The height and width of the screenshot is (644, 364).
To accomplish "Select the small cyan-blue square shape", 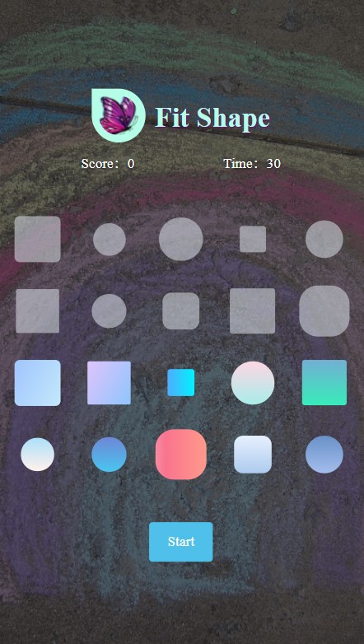I will tap(181, 382).
